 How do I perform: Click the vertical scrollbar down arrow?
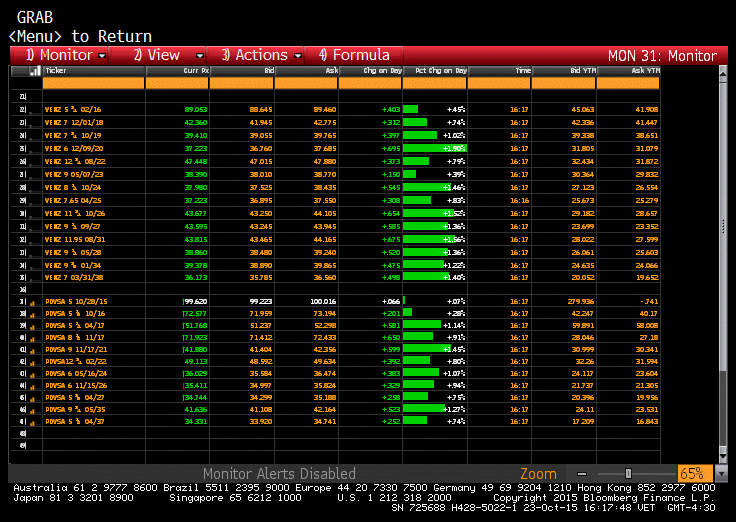(x=723, y=456)
